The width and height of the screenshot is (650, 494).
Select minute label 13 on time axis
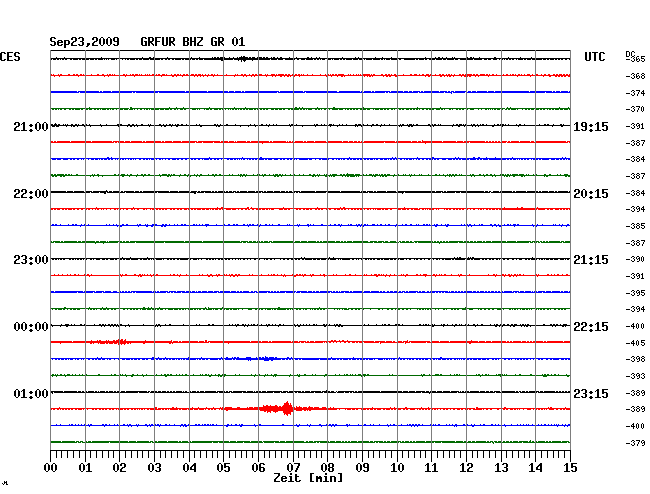pos(501,468)
